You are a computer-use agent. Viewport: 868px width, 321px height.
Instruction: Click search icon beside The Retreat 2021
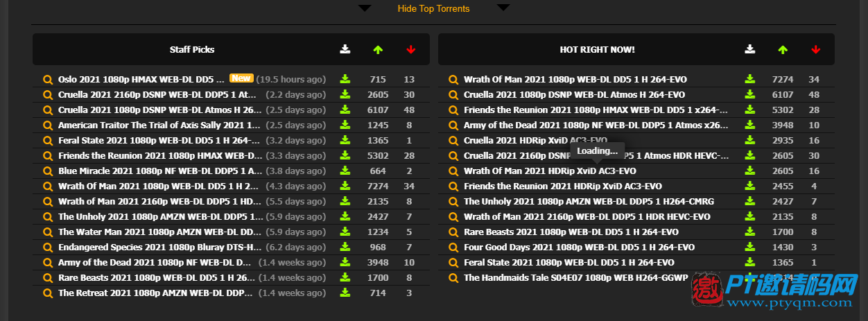point(48,293)
